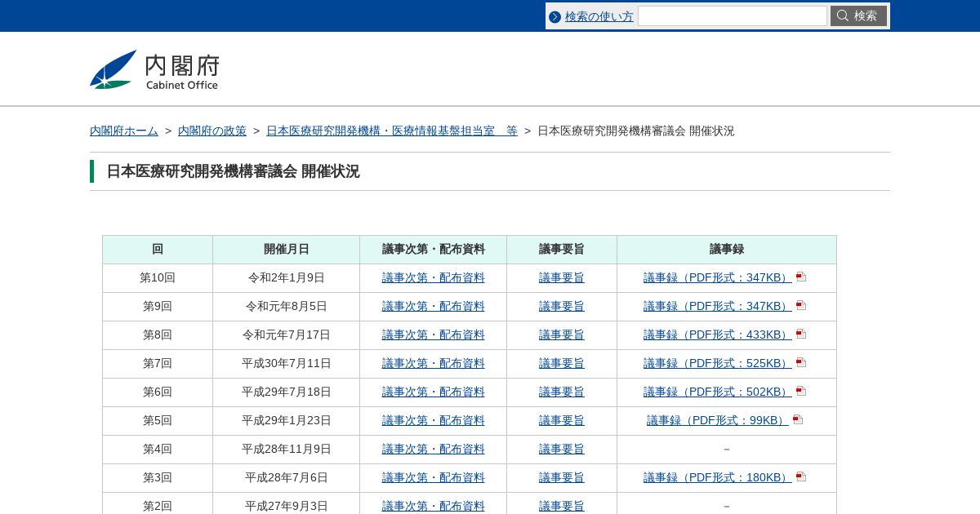Click the 第4回 row label
The width and height of the screenshot is (980, 514).
pos(158,449)
